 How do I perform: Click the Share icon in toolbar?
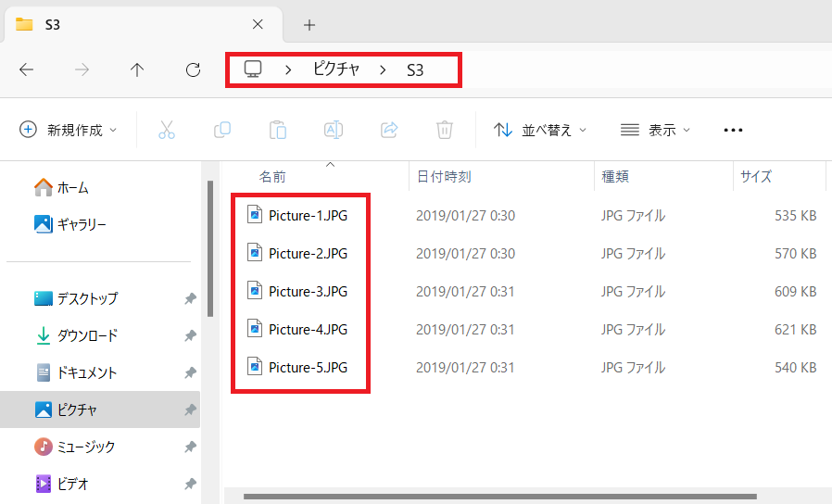tap(389, 130)
